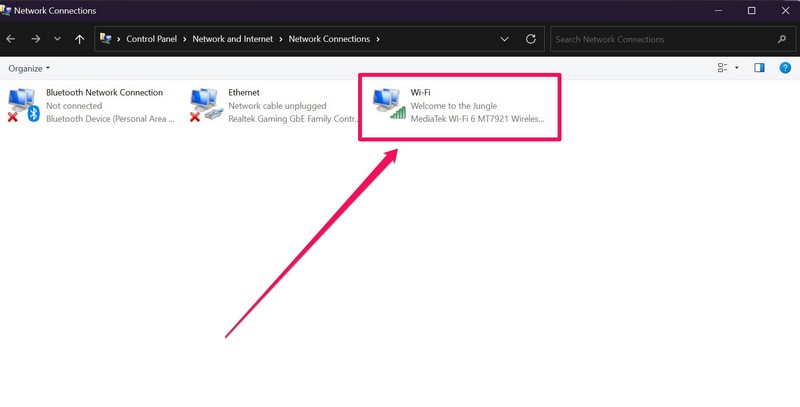Open the Organize dropdown menu
800x407 pixels.
29,68
